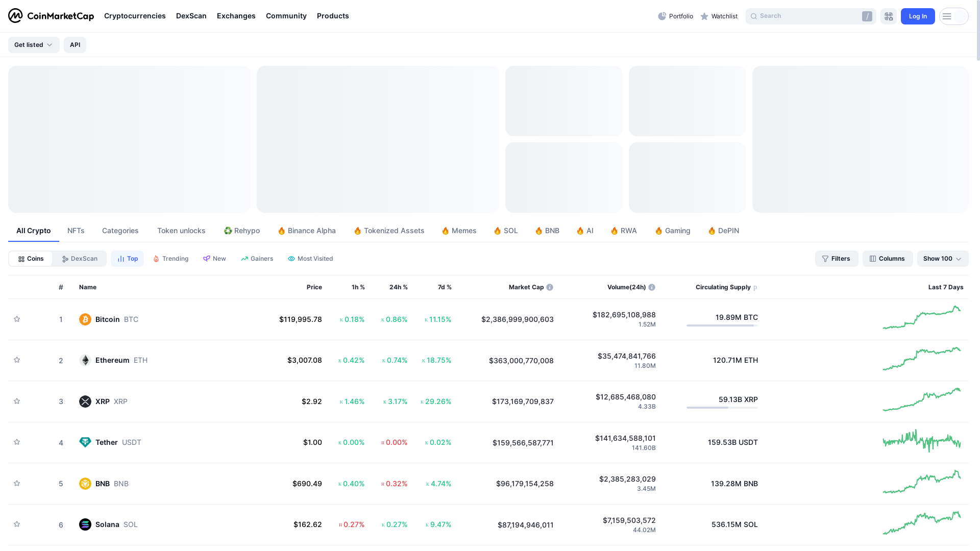
Task: Add Ethereum to watchlist star
Action: point(17,360)
